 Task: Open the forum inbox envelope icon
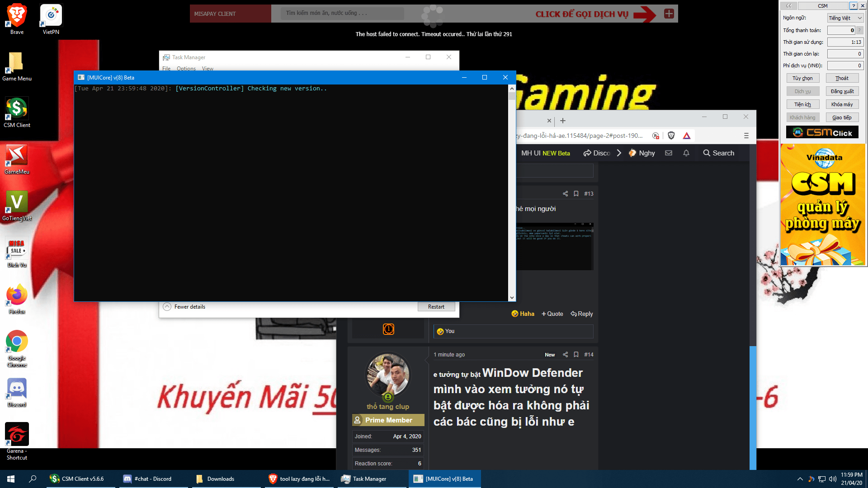point(669,153)
